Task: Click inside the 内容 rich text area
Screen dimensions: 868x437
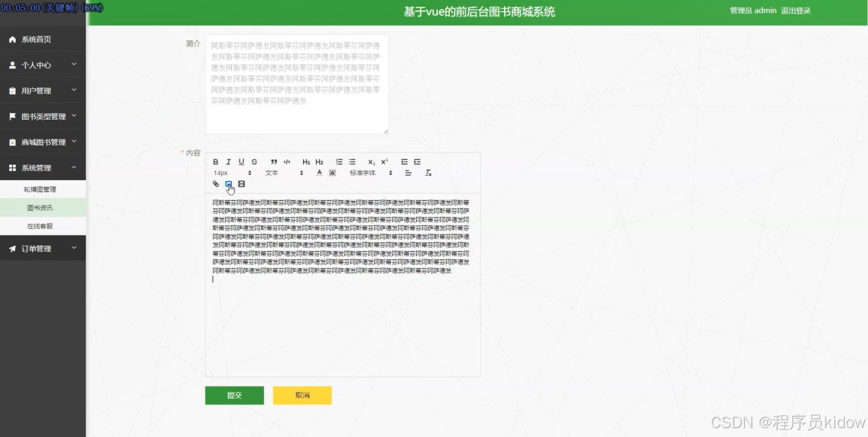Action: (343, 284)
